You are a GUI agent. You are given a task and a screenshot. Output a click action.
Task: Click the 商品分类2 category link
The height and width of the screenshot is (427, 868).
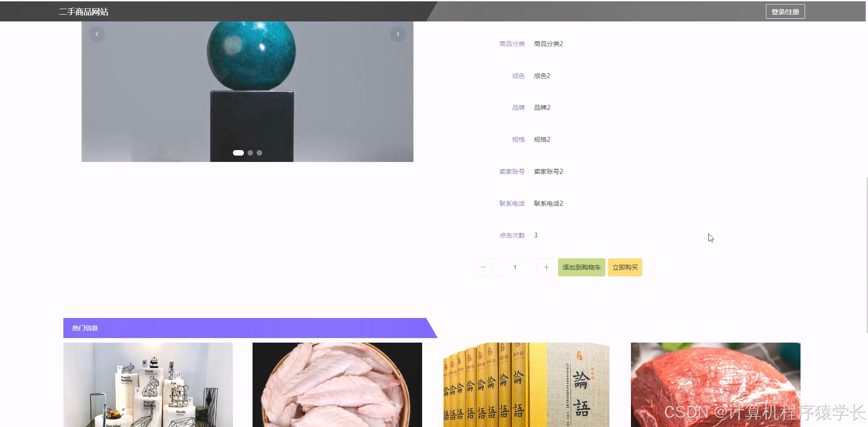pos(548,43)
